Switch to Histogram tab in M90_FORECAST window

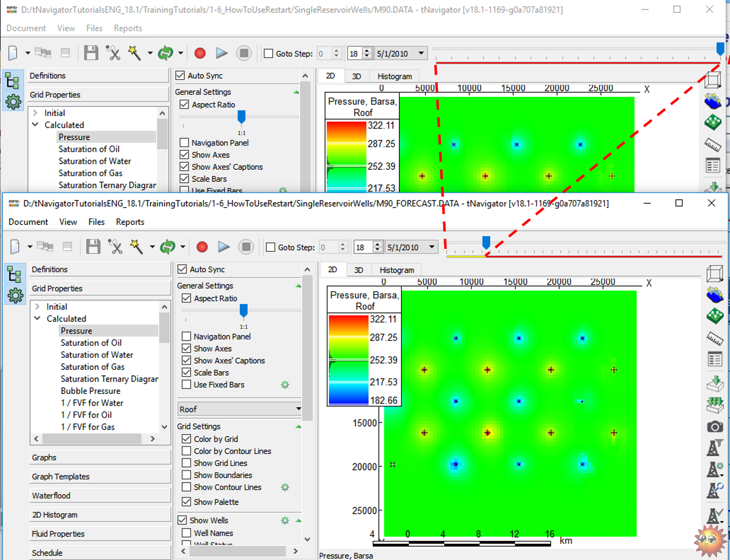click(x=397, y=270)
